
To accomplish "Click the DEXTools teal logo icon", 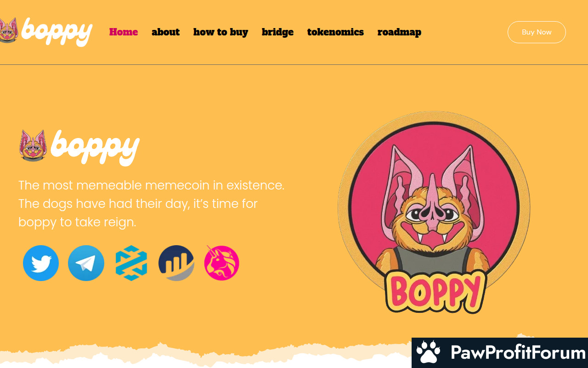I will tap(131, 263).
